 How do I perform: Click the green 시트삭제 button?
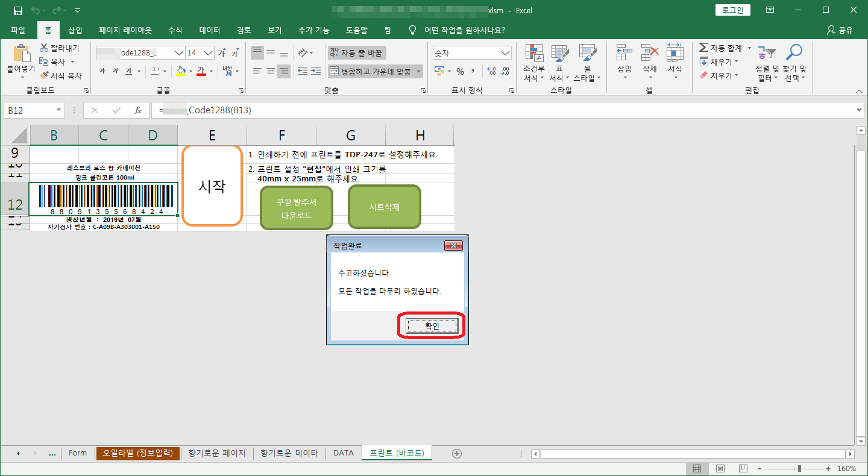385,207
